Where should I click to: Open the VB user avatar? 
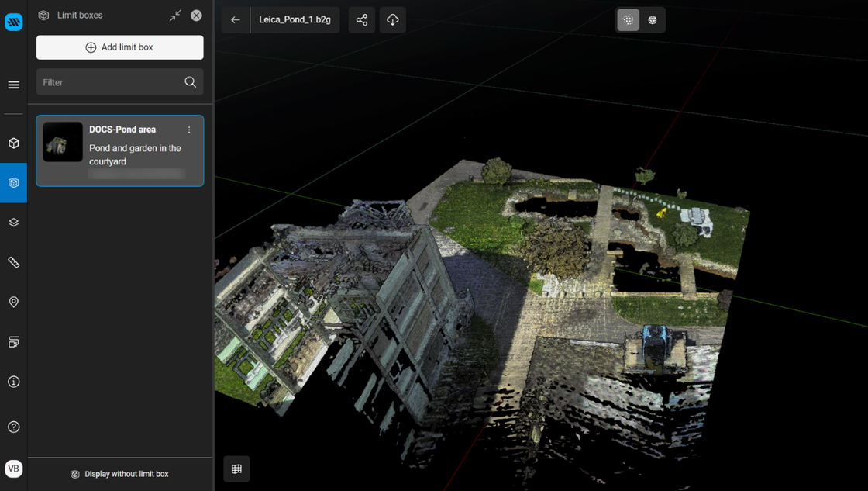14,469
